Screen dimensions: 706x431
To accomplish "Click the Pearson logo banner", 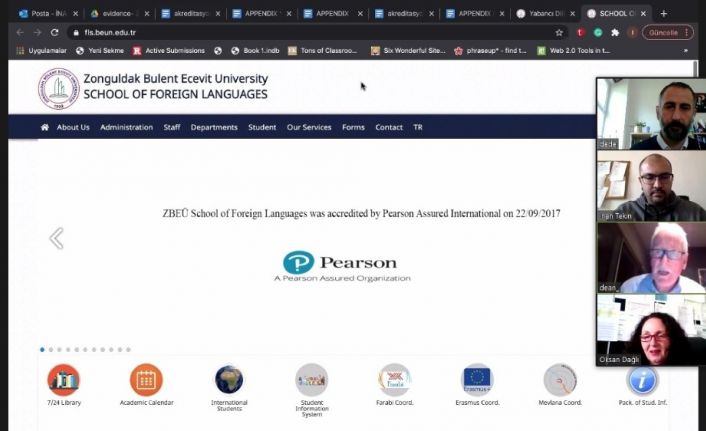I will [x=342, y=266].
